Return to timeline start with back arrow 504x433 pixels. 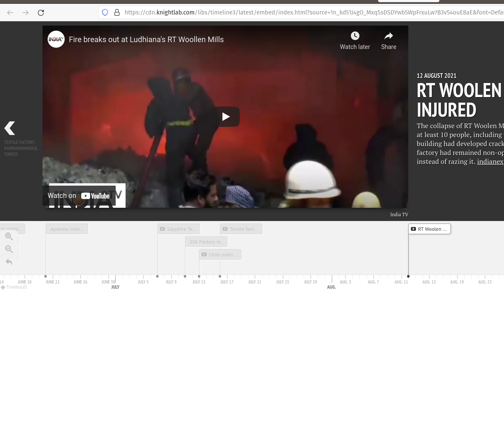[9, 262]
